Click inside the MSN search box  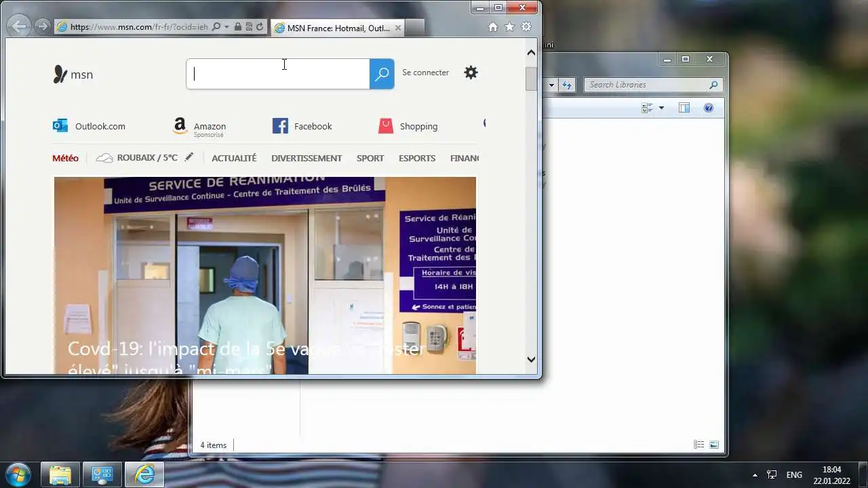coord(278,74)
